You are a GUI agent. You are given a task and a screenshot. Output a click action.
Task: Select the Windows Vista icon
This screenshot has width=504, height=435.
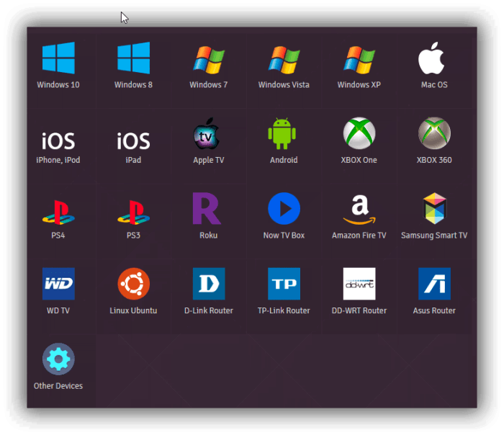click(x=284, y=58)
